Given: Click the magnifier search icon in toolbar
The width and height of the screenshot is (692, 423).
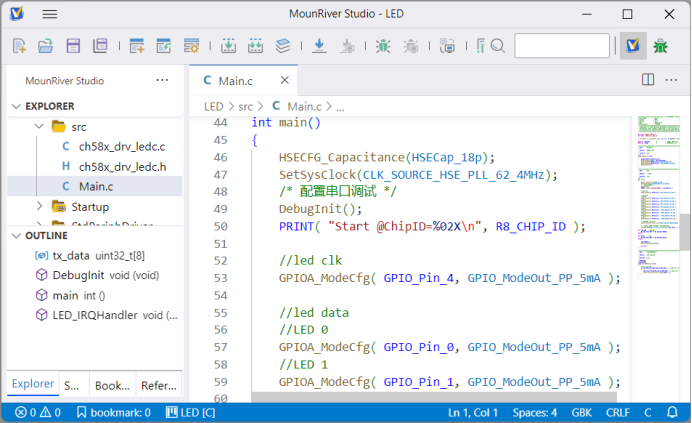Looking at the screenshot, I should point(497,46).
